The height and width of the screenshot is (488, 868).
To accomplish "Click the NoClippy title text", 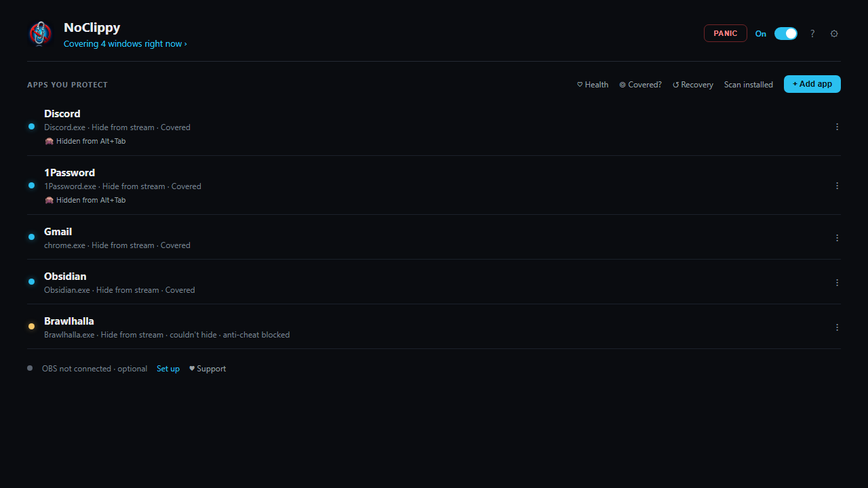I will 92,28.
